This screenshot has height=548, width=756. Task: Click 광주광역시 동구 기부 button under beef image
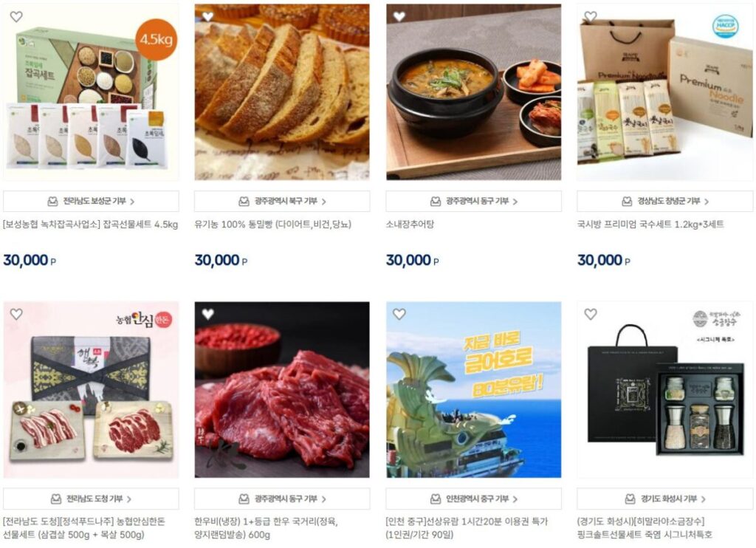point(282,499)
